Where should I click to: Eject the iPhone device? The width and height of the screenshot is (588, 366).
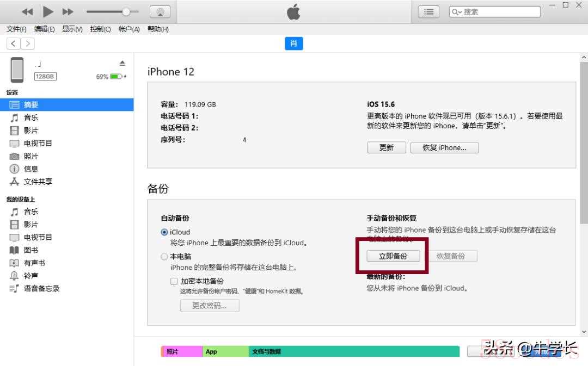[x=122, y=63]
